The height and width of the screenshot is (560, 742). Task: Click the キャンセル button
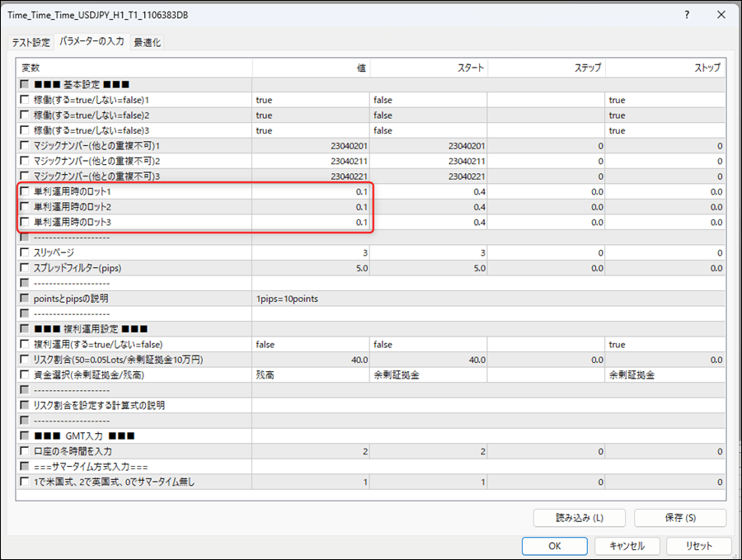pyautogui.click(x=625, y=546)
